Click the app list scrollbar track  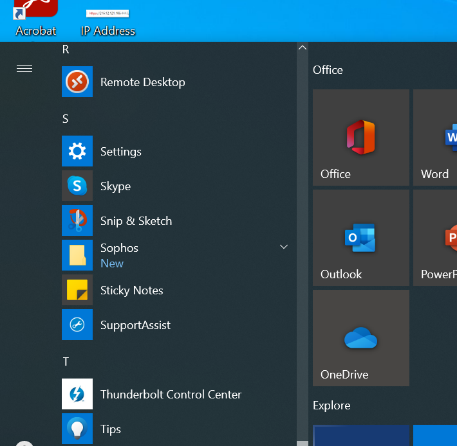[x=302, y=247]
